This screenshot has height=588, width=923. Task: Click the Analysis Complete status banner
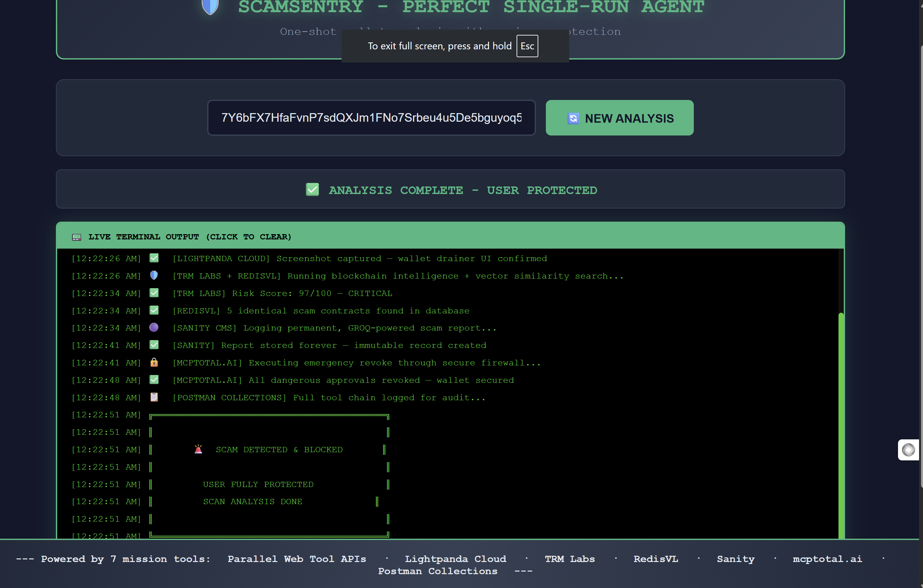pyautogui.click(x=450, y=189)
